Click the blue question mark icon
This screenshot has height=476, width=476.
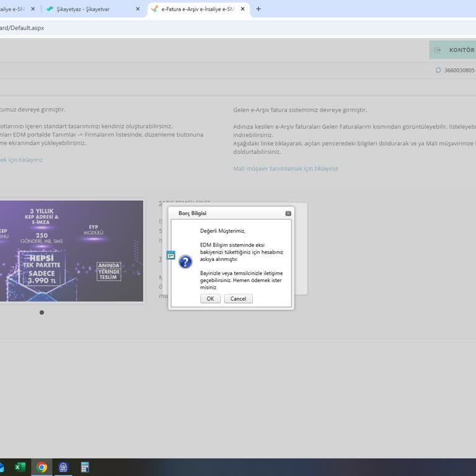[x=185, y=262]
